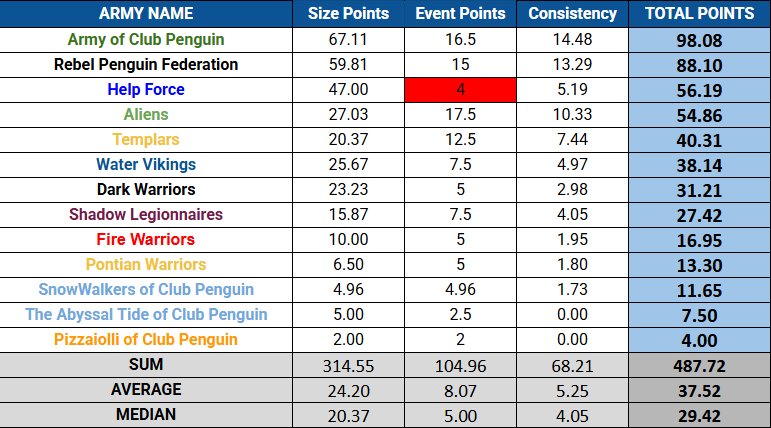The height and width of the screenshot is (428, 771).
Task: Click the Templars total points 40.31
Action: click(699, 140)
